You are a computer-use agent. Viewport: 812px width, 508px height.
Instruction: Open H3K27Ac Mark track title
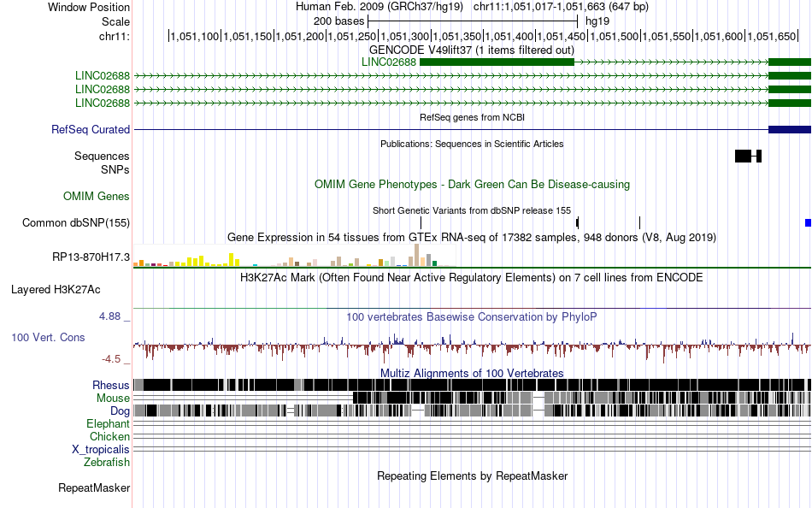(x=471, y=277)
